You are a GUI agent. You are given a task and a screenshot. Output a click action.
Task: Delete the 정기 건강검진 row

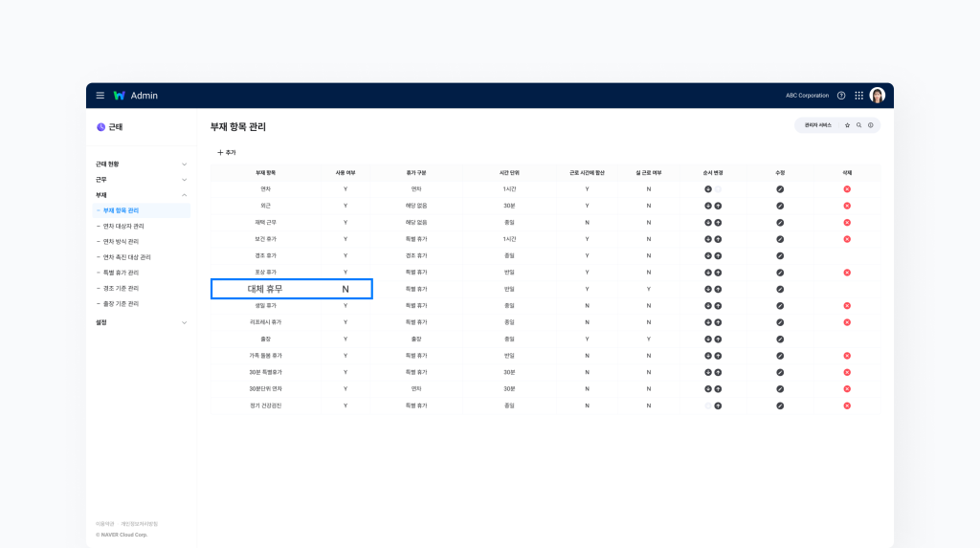[847, 406]
